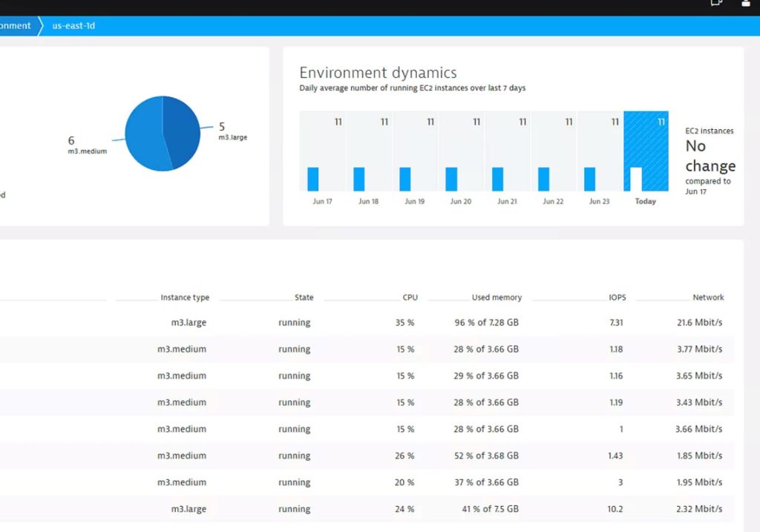Image resolution: width=760 pixels, height=532 pixels.
Task: Click the '6 m3.medium' pie chart label
Action: point(82,144)
